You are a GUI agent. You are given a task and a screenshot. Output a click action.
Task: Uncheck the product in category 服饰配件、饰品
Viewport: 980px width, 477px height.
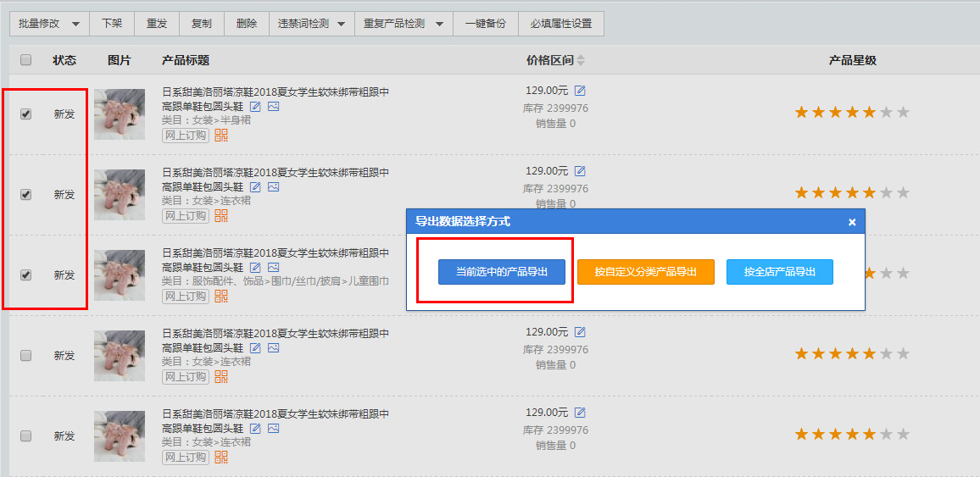tap(25, 275)
